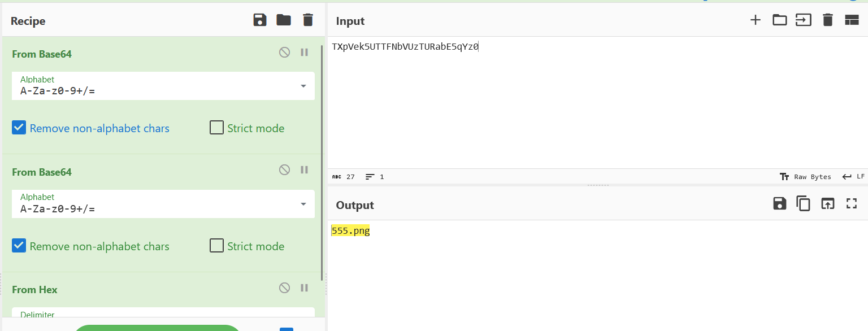
Task: Reset the pane layout
Action: [851, 20]
